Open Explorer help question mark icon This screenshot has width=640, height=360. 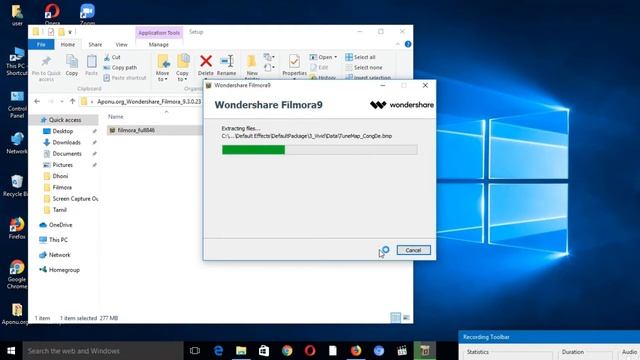pyautogui.click(x=408, y=44)
